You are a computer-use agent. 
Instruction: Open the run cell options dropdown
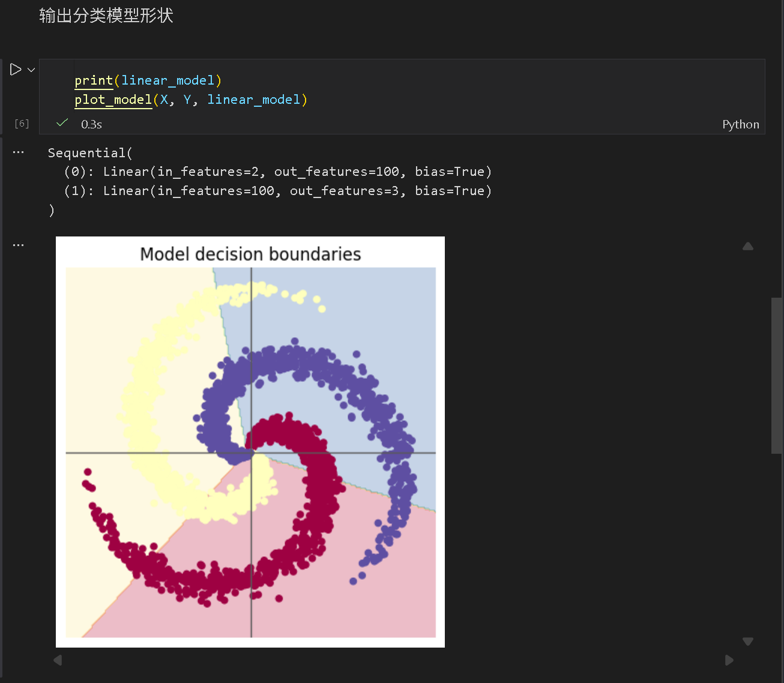[31, 70]
